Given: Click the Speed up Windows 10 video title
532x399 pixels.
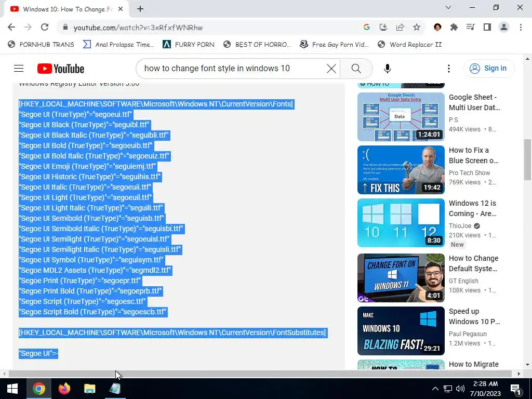Looking at the screenshot, I should [474, 316].
